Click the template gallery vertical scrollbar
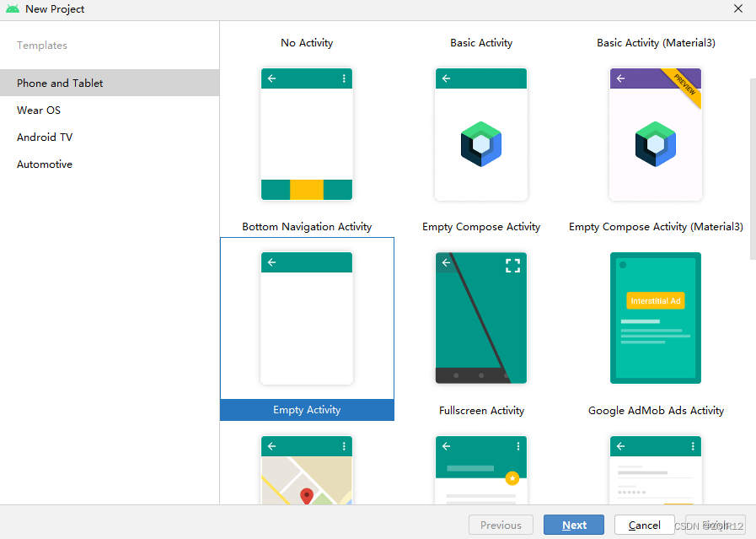Screen dimensions: 756x539 click(x=753, y=169)
